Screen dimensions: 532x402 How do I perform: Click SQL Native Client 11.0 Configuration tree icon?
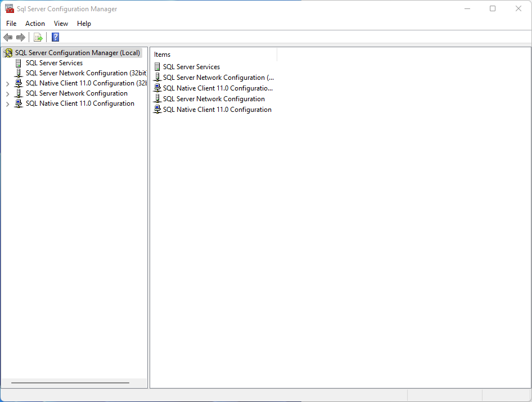tap(19, 104)
